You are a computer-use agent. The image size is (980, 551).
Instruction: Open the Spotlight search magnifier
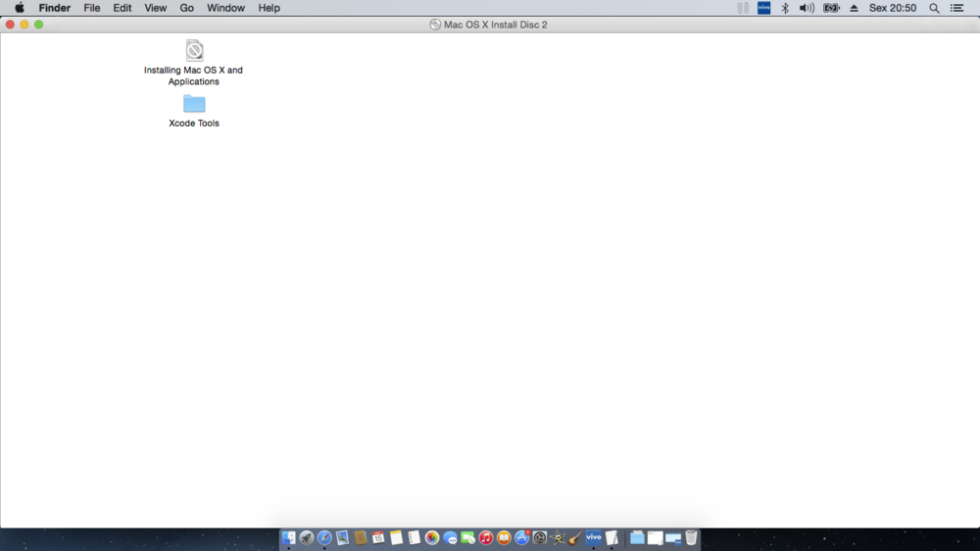(934, 8)
